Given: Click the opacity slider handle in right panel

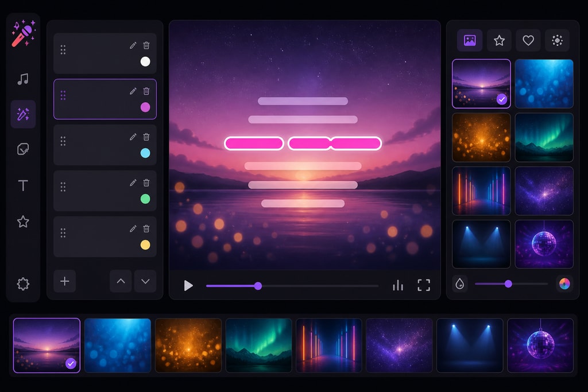Looking at the screenshot, I should tap(508, 284).
